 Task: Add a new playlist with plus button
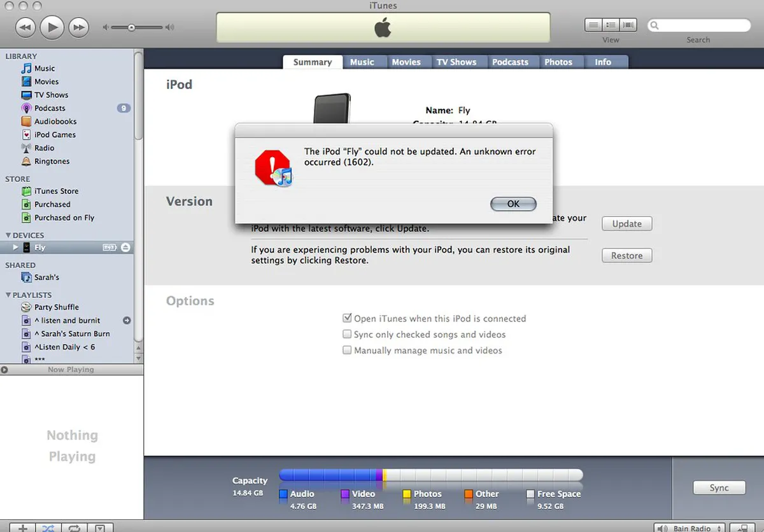(22, 528)
